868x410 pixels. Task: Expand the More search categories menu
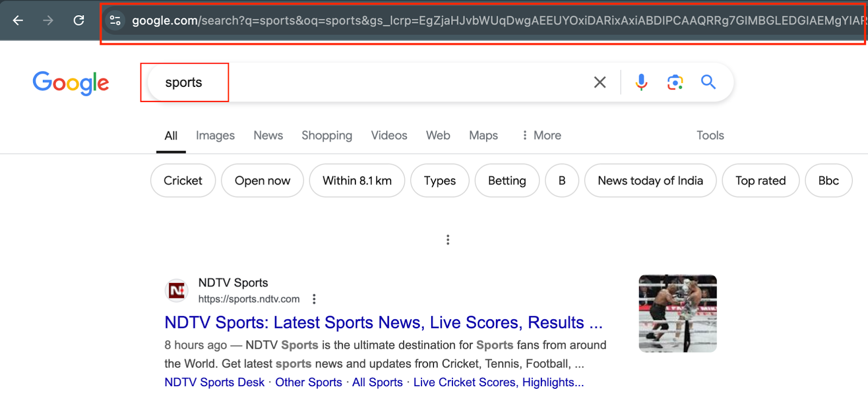coord(541,136)
